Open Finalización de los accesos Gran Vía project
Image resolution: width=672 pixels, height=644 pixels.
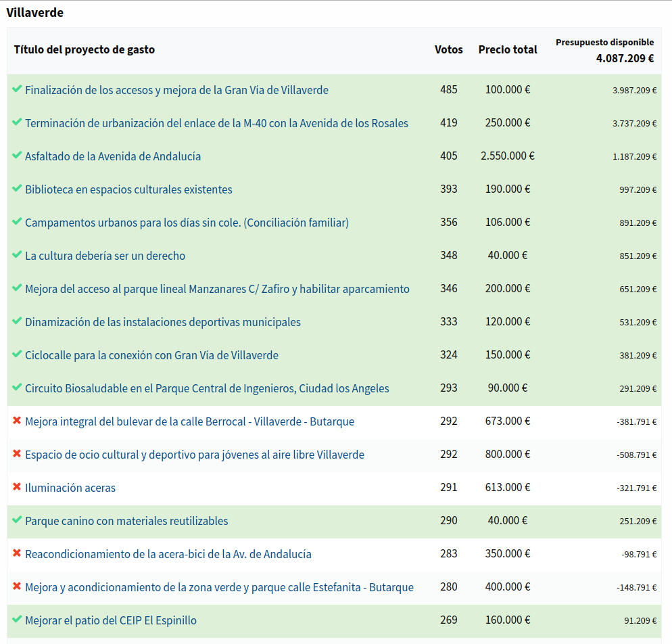pyautogui.click(x=176, y=90)
